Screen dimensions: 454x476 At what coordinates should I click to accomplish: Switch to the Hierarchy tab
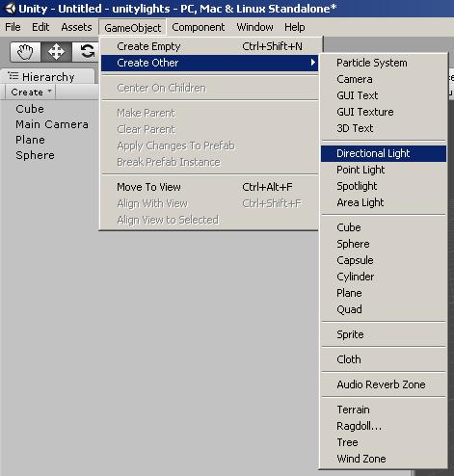pyautogui.click(x=48, y=77)
